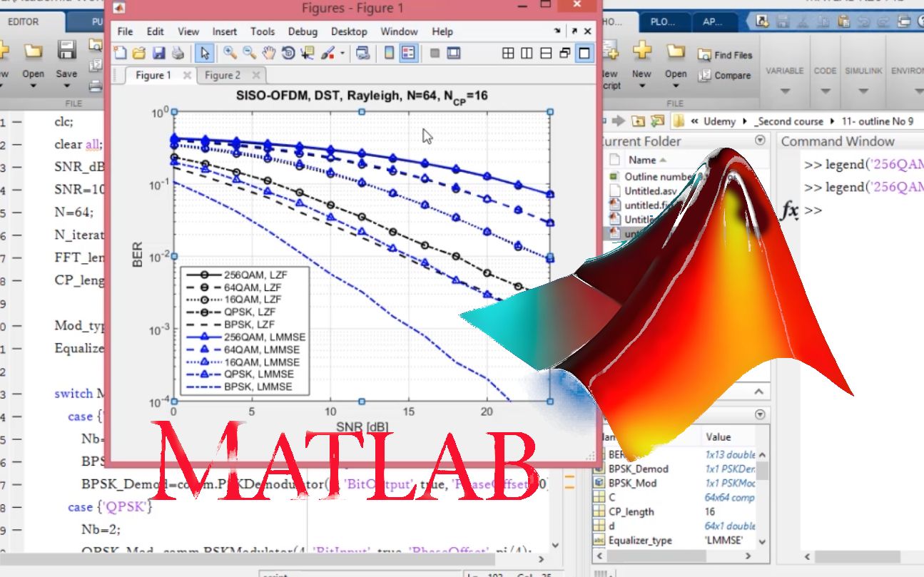The width and height of the screenshot is (924, 577).
Task: Click the up one level folder icon
Action: 639,121
